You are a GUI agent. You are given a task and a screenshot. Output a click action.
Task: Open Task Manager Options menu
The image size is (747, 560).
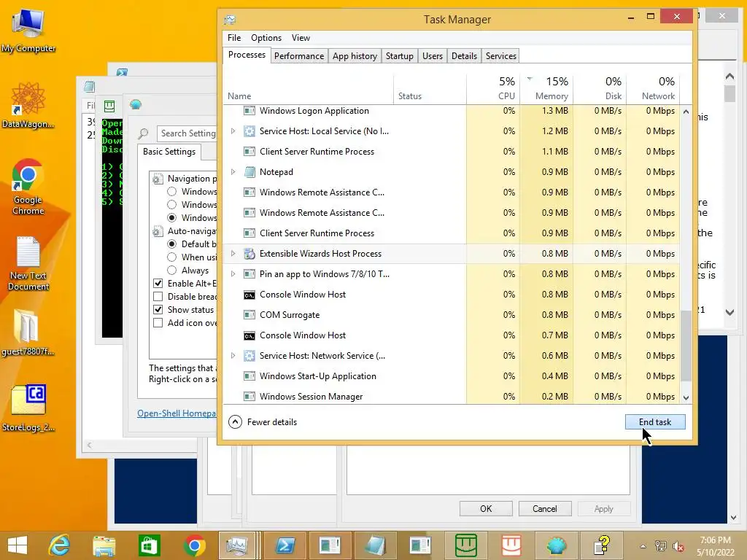tap(266, 38)
